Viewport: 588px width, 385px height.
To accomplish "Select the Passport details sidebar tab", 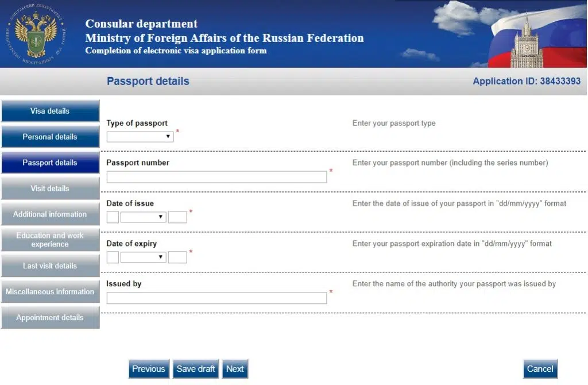I will coord(51,163).
